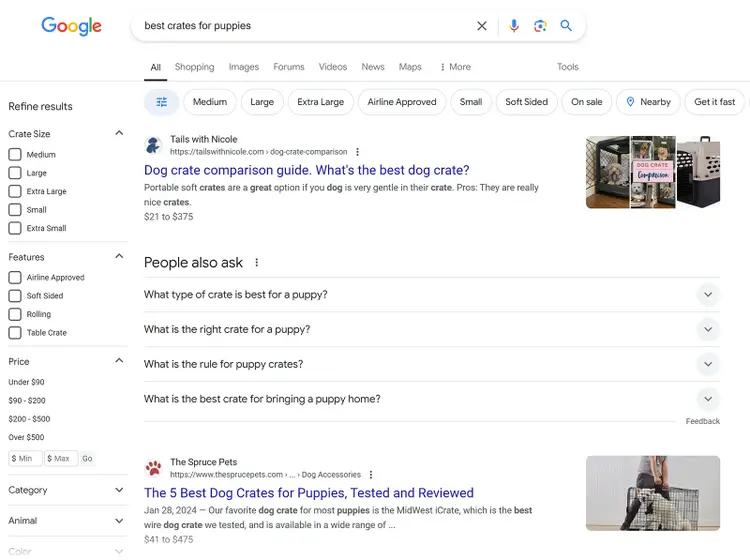The height and width of the screenshot is (560, 750).
Task: Apply the Large filter chip
Action: pyautogui.click(x=262, y=102)
